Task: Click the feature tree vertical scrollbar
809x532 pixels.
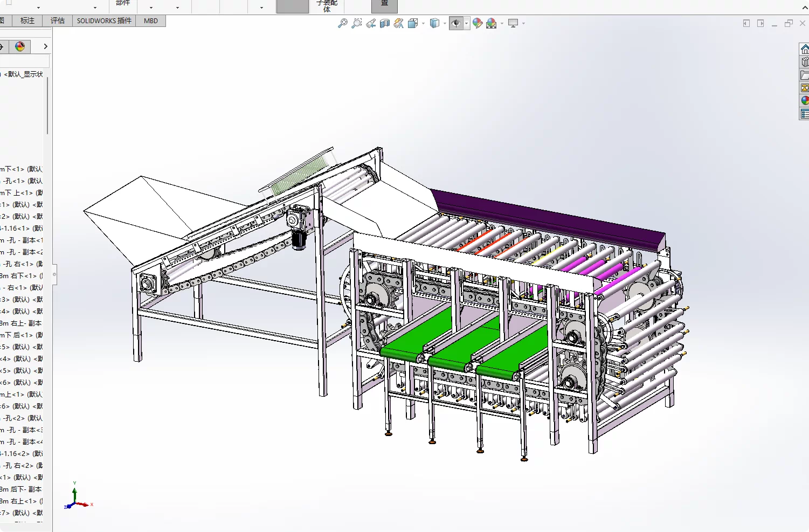Action: coord(47,106)
